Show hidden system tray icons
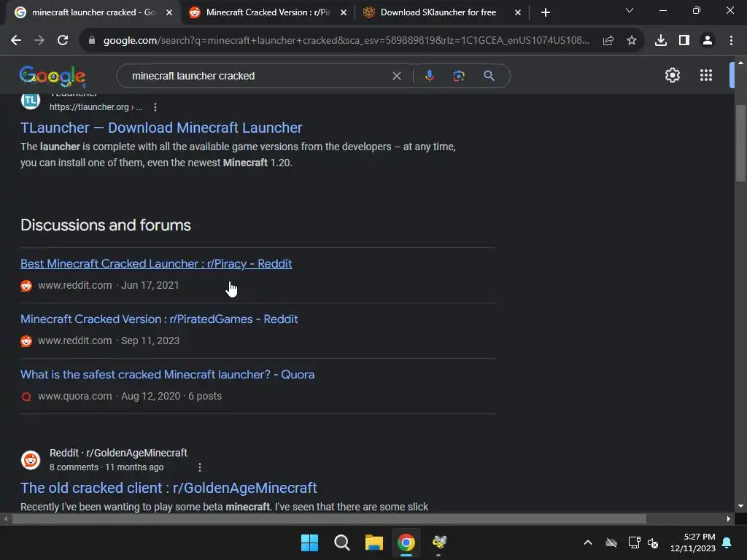 [588, 542]
